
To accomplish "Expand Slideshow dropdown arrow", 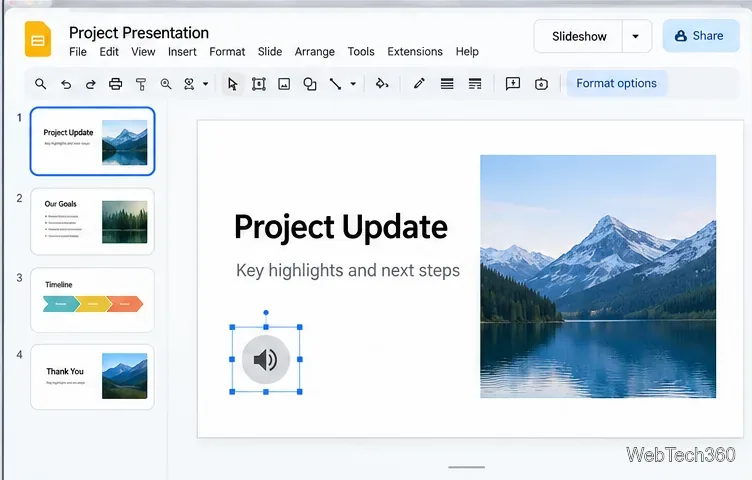I will click(x=636, y=36).
